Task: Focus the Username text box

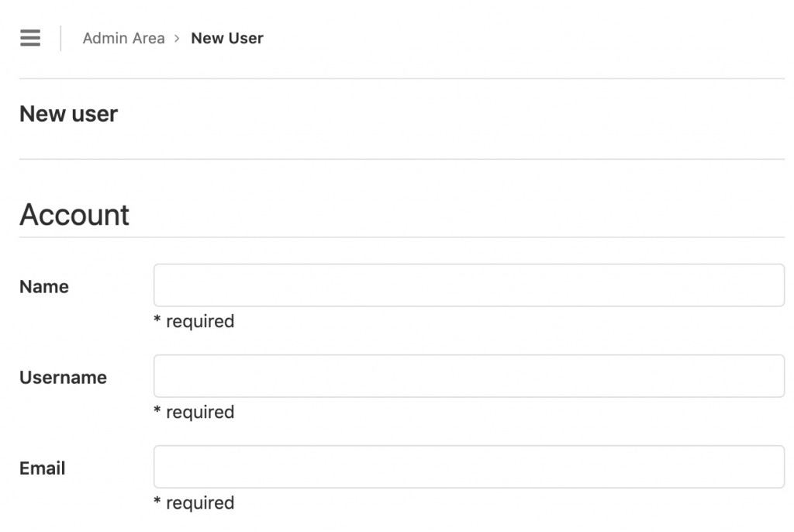Action: (468, 376)
